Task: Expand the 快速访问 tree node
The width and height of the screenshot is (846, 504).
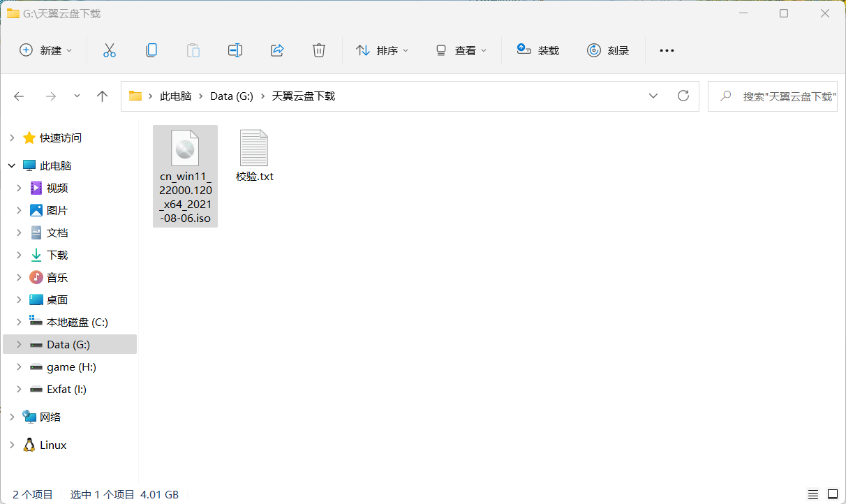Action: [12, 138]
